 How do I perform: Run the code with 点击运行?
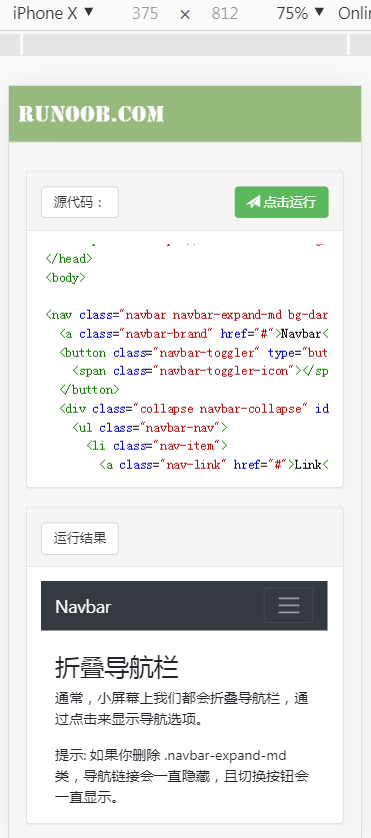coord(282,202)
